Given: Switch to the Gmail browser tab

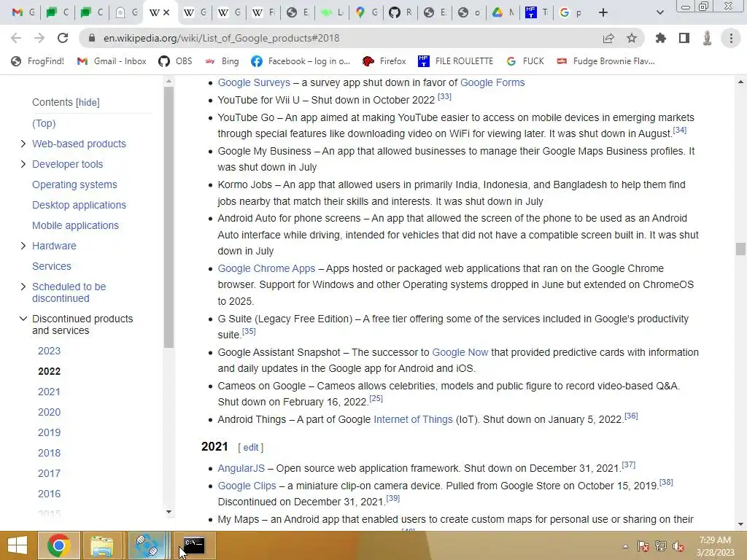Looking at the screenshot, I should (24, 12).
